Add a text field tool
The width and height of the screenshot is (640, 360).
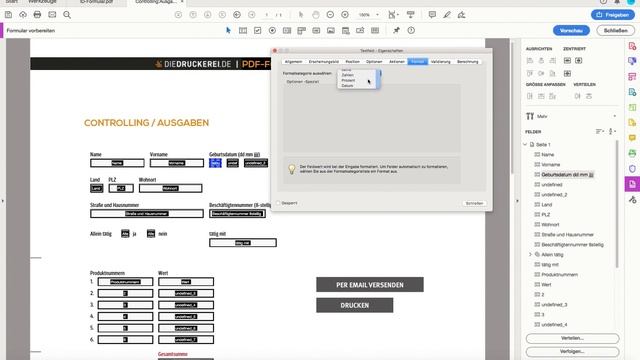click(x=243, y=30)
